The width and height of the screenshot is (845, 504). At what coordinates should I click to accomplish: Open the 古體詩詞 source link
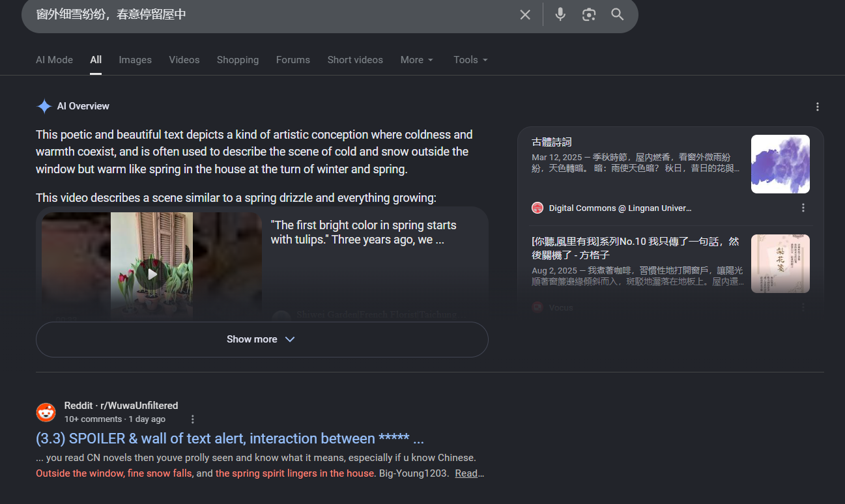click(x=552, y=142)
